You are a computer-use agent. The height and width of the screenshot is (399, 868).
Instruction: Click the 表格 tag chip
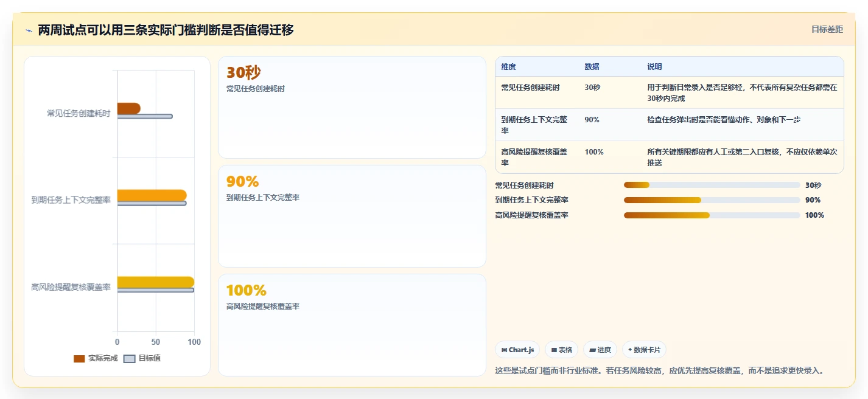click(x=561, y=350)
